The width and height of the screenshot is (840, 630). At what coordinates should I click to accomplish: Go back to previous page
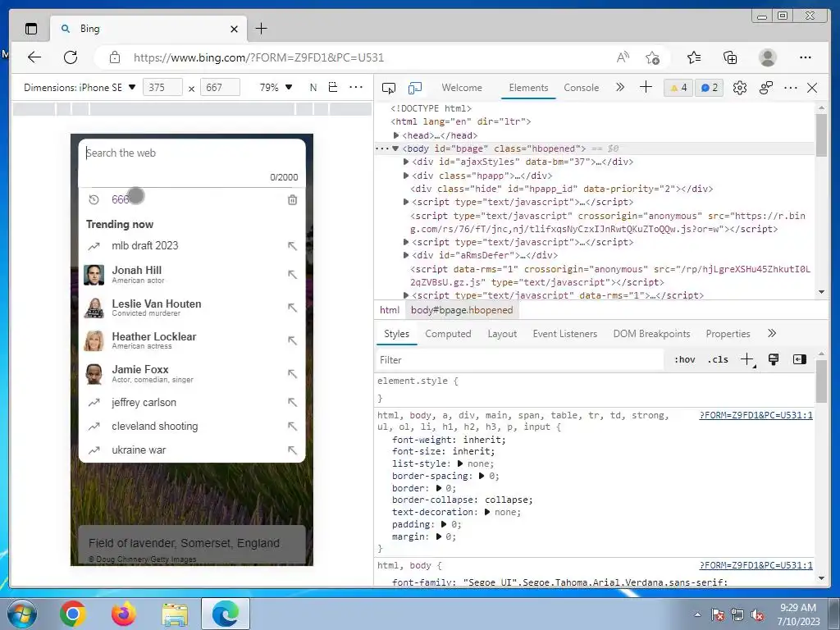click(34, 57)
